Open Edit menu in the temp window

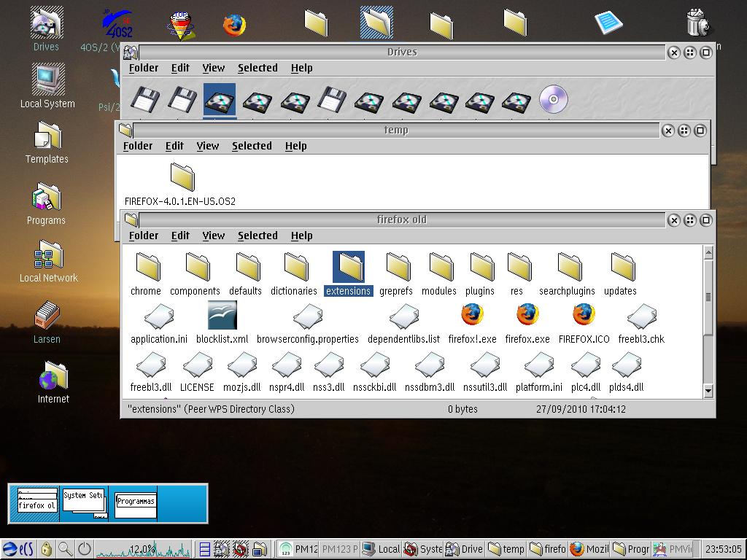tap(174, 146)
